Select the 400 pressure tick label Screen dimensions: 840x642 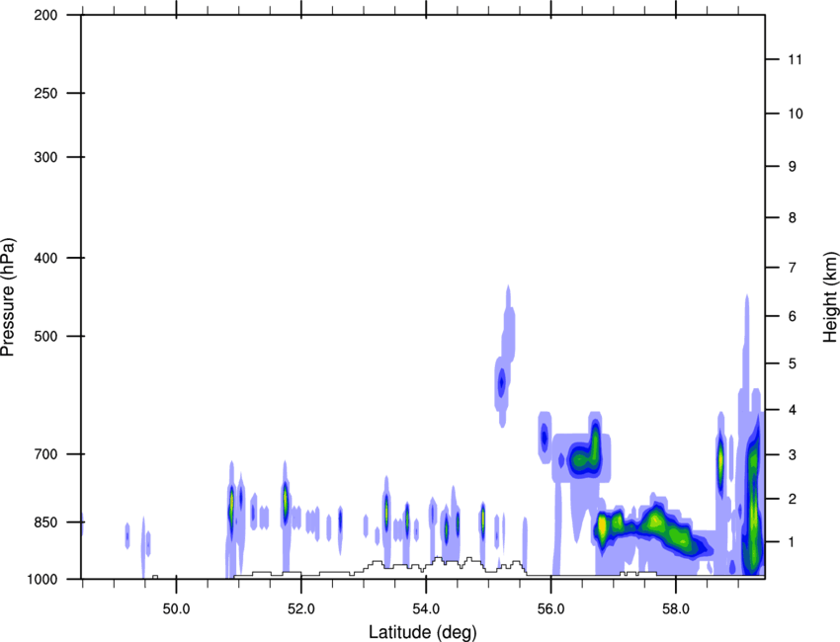click(45, 258)
